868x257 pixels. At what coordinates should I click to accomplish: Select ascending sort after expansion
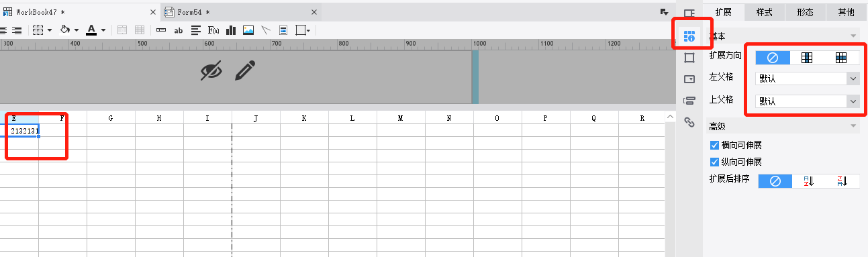coord(809,181)
